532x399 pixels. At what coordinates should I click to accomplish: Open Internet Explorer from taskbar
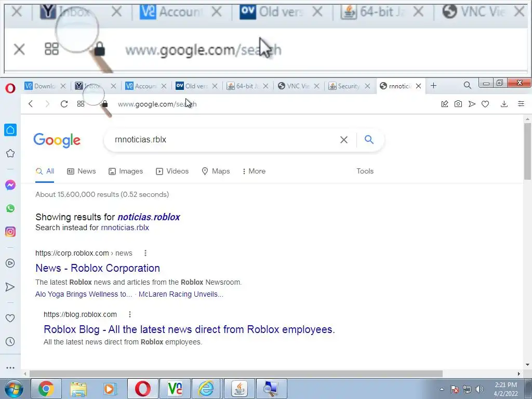point(206,389)
